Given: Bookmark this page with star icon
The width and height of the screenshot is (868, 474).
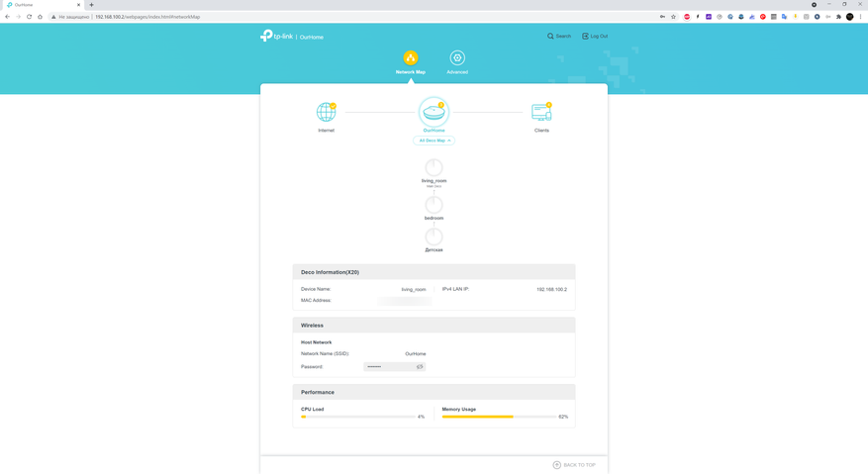Looking at the screenshot, I should (673, 17).
